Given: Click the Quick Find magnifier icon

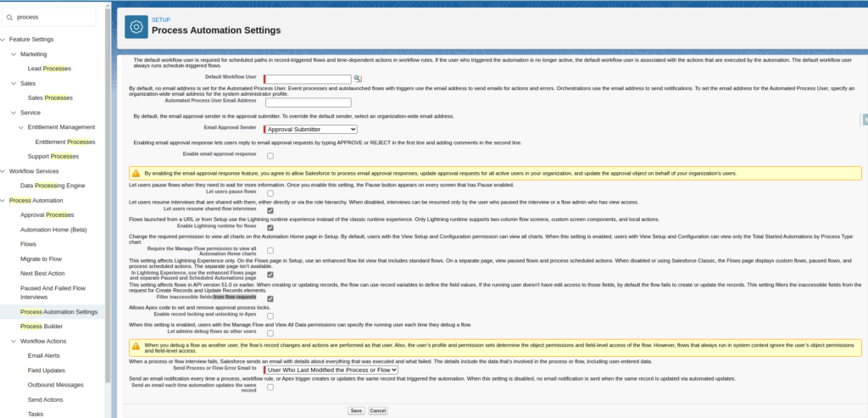Looking at the screenshot, I should (8, 16).
